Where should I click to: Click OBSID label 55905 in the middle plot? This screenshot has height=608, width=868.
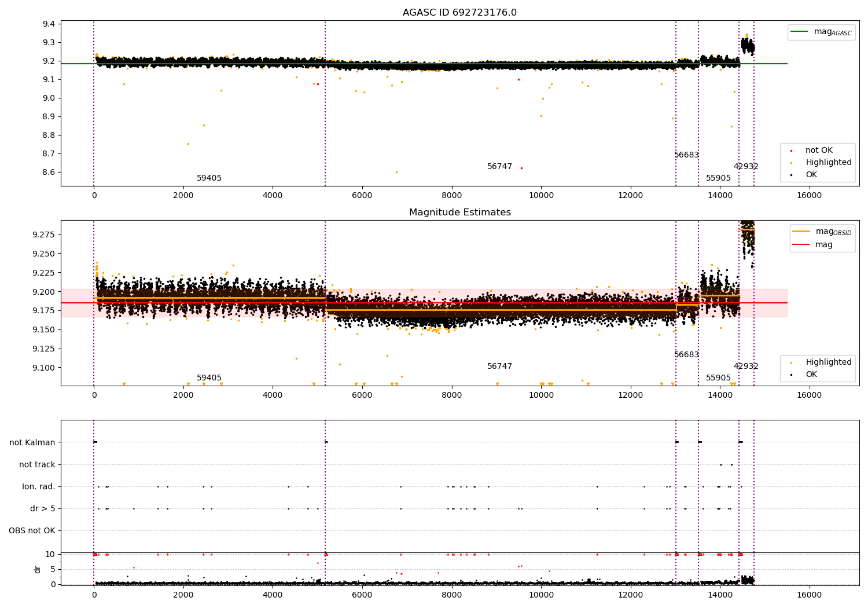point(718,378)
